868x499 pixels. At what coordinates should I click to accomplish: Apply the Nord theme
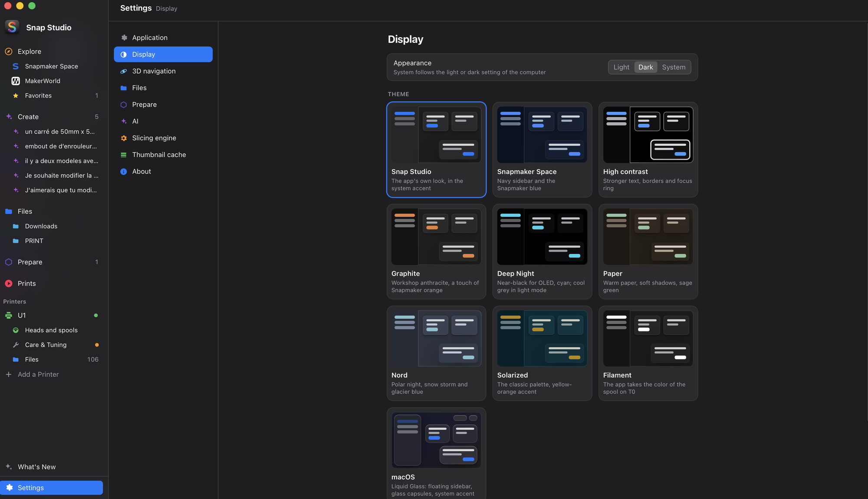(436, 353)
